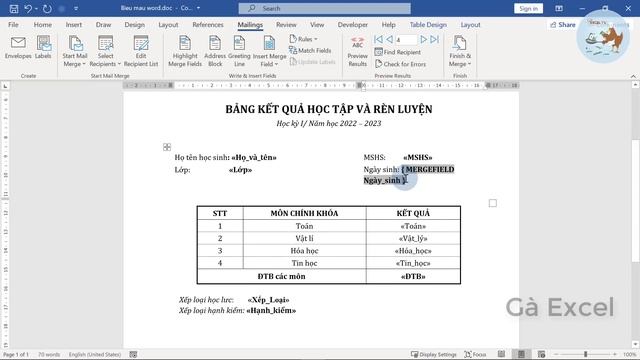Click the table move handle

(x=167, y=147)
